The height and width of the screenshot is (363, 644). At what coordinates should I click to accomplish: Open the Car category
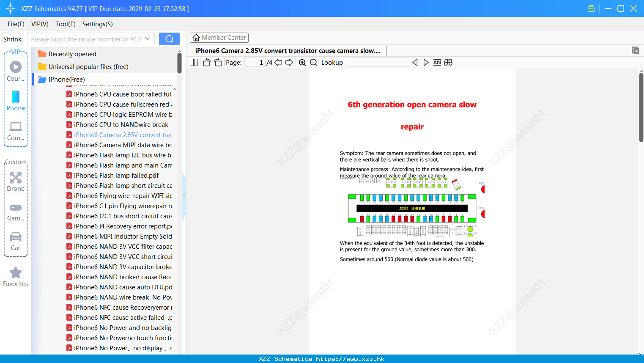pyautogui.click(x=16, y=242)
